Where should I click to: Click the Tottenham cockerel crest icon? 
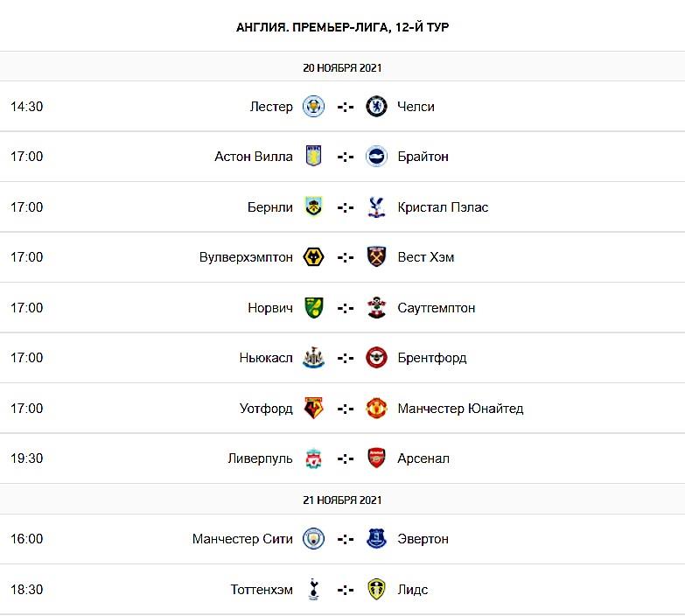(x=313, y=590)
